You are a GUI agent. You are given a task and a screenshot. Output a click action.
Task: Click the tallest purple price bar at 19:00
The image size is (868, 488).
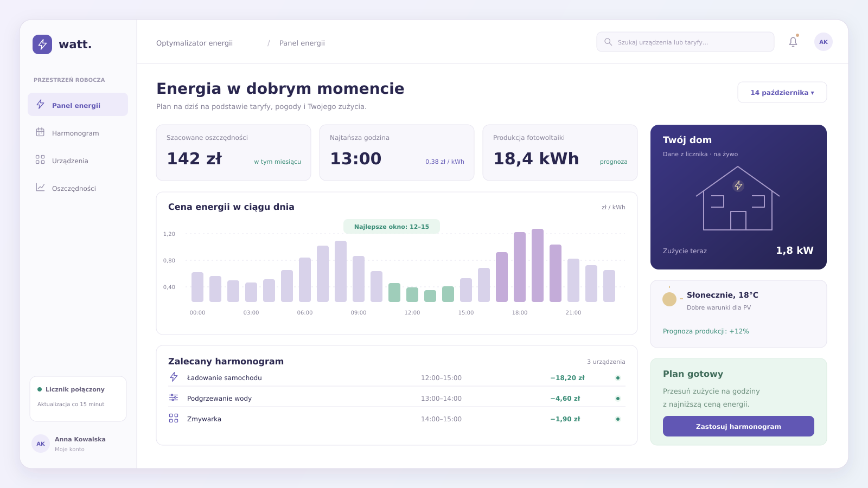click(x=538, y=265)
